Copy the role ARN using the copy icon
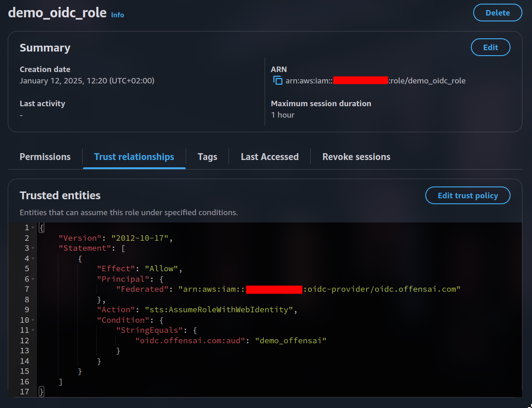The height and width of the screenshot is (408, 532). [x=277, y=80]
